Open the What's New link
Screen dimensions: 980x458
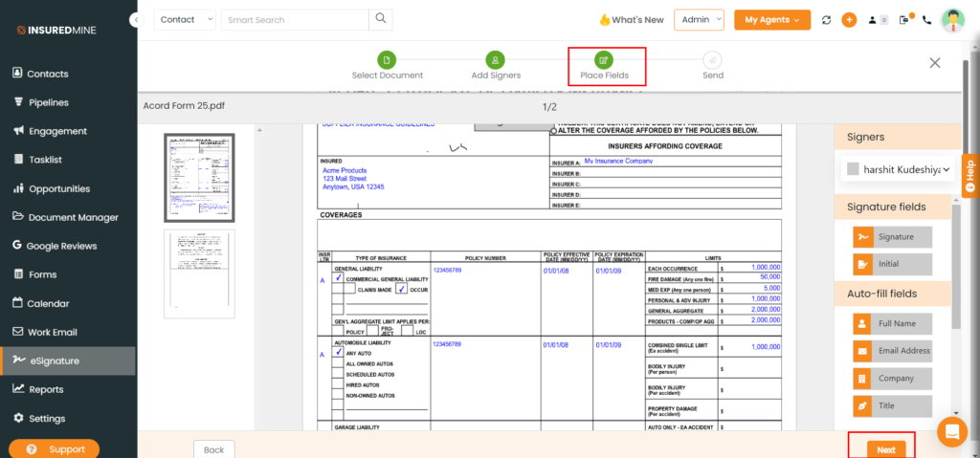point(632,20)
